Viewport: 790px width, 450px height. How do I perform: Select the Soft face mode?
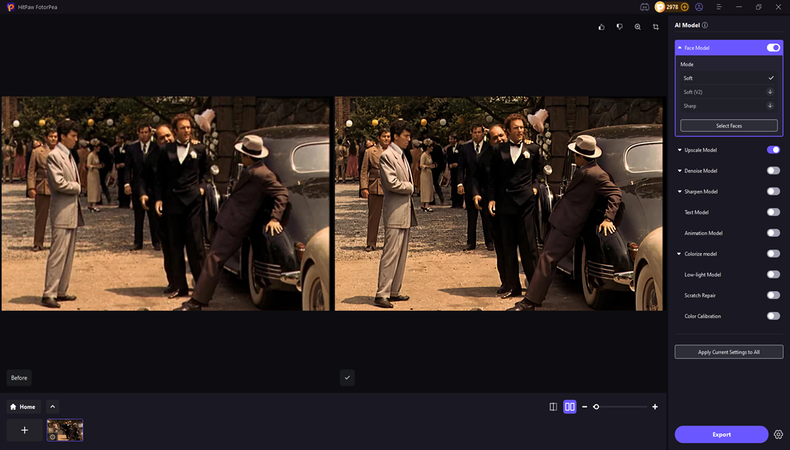click(729, 78)
